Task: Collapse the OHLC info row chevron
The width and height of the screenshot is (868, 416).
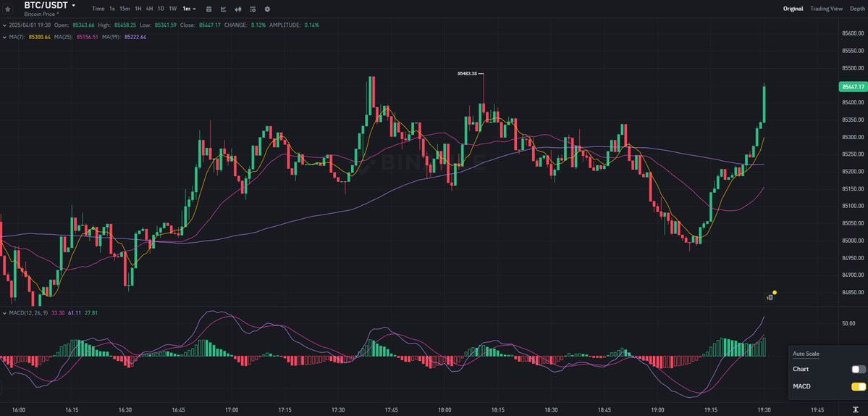Action: click(4, 25)
